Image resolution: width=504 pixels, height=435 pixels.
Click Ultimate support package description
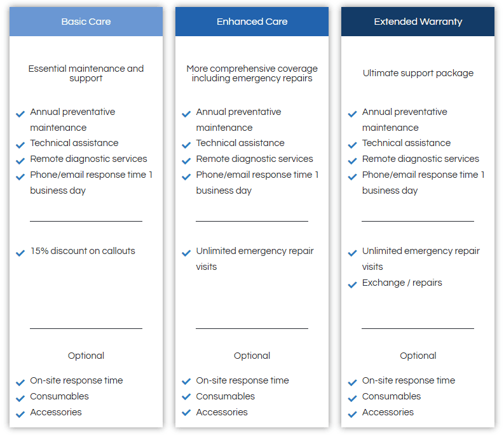coord(418,73)
